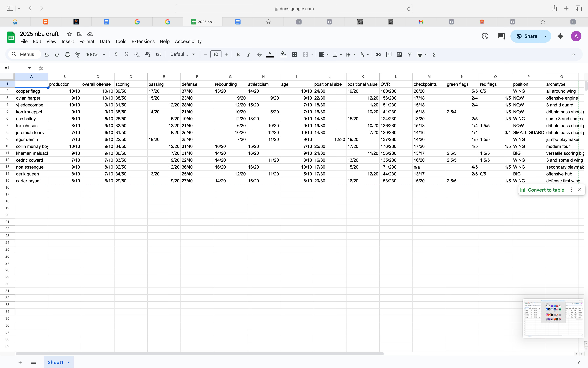Click the screenshot preview thumbnail
Viewport: 588px width, 368px height.
coord(553,318)
